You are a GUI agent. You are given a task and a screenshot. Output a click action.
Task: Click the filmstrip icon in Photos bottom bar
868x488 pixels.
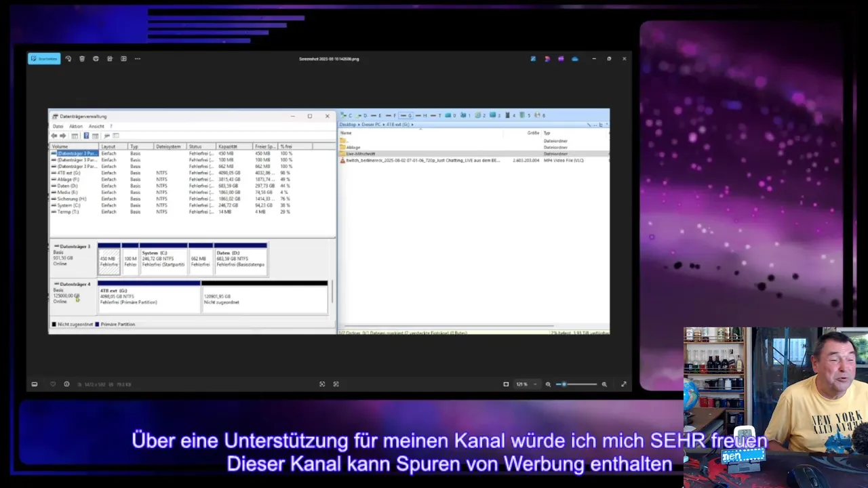pyautogui.click(x=35, y=384)
